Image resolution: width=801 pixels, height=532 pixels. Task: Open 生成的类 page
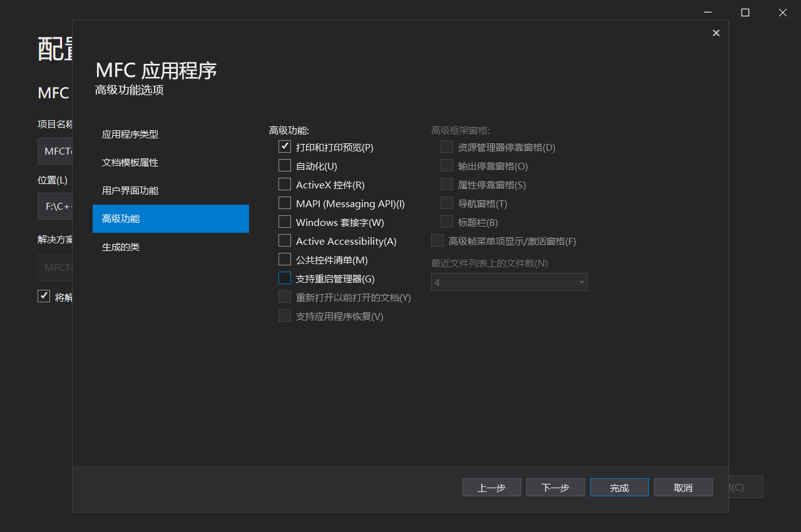coord(171,247)
